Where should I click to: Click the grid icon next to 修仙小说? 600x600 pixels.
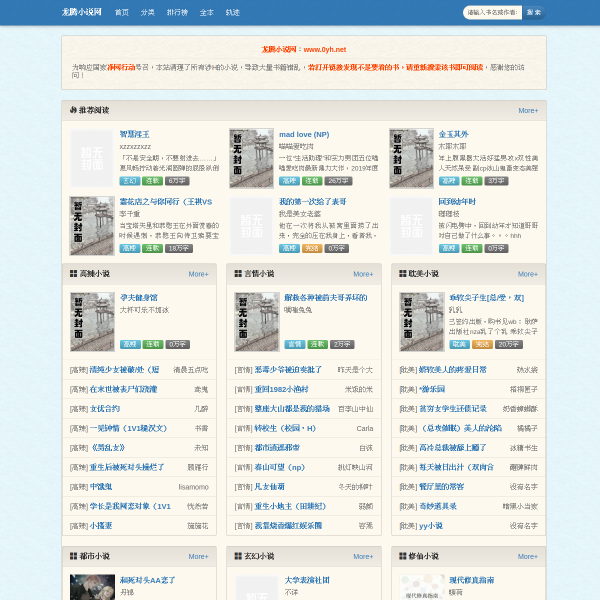(402, 556)
